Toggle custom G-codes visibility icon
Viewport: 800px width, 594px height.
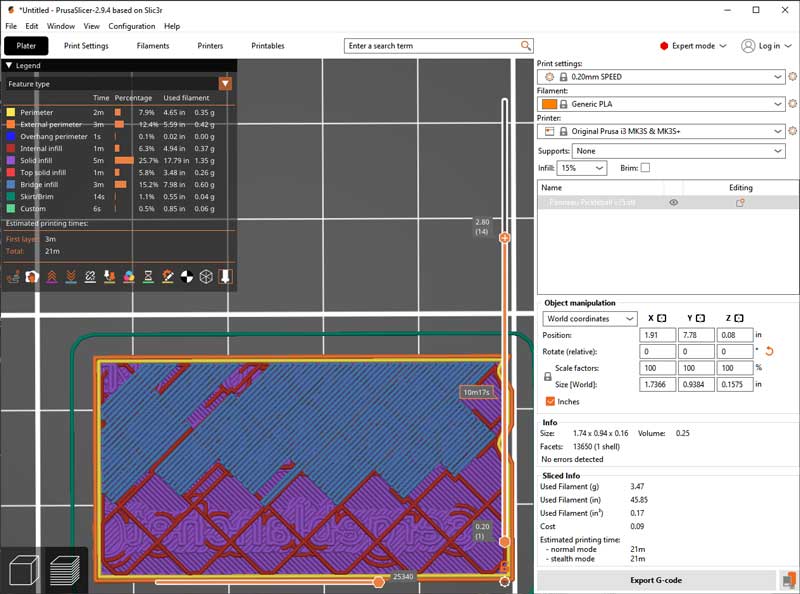pos(167,277)
